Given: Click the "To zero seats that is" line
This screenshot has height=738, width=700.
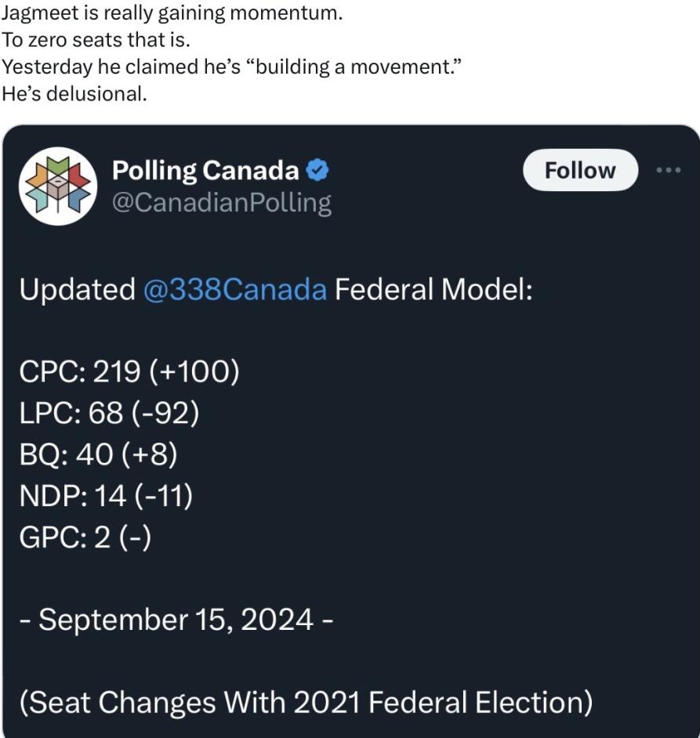Looking at the screenshot, I should (x=96, y=42).
